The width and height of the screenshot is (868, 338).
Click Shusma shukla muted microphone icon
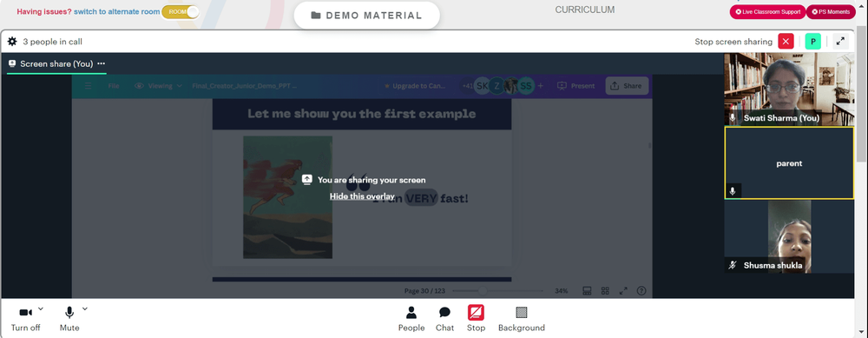click(733, 265)
